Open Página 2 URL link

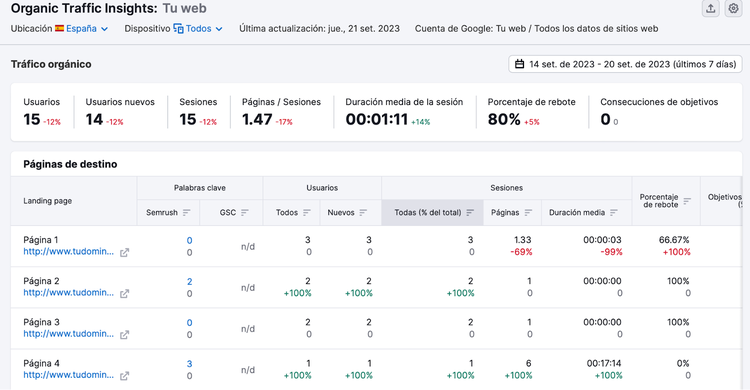coord(68,292)
